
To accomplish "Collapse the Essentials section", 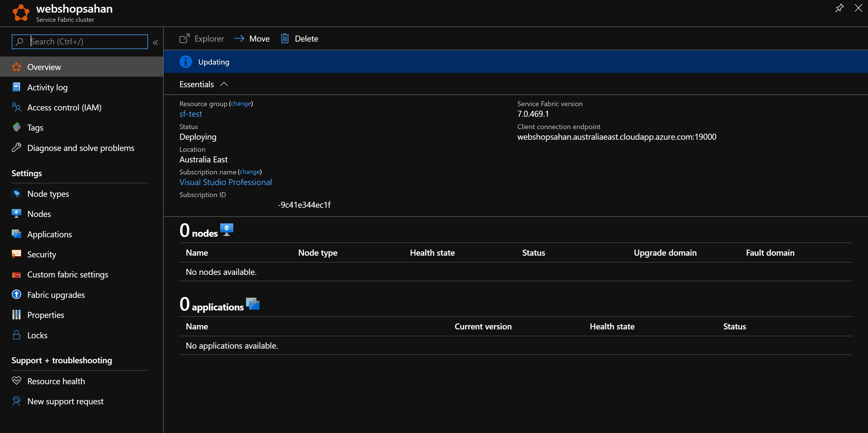I will click(x=224, y=84).
